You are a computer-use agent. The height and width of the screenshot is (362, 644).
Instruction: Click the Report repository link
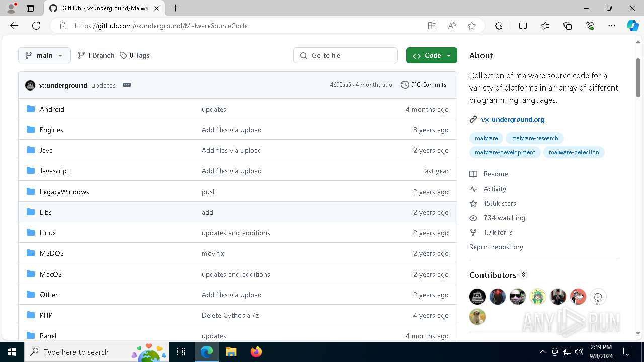point(496,247)
